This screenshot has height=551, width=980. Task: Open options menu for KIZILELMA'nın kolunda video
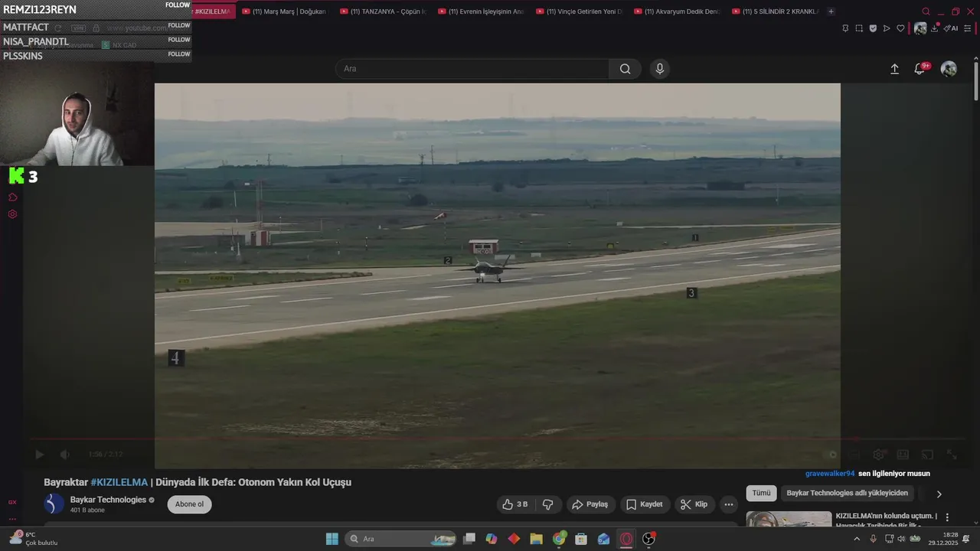[947, 517]
